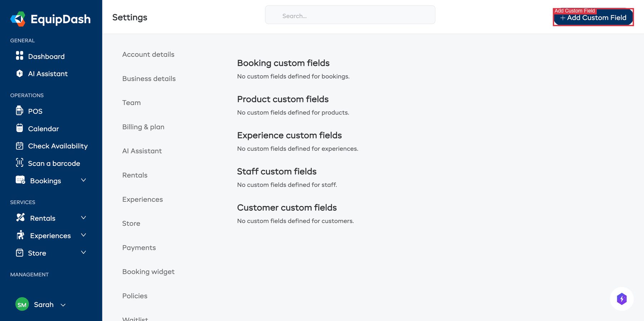Image resolution: width=644 pixels, height=321 pixels.
Task: Open Rentals settings section
Action: (135, 175)
